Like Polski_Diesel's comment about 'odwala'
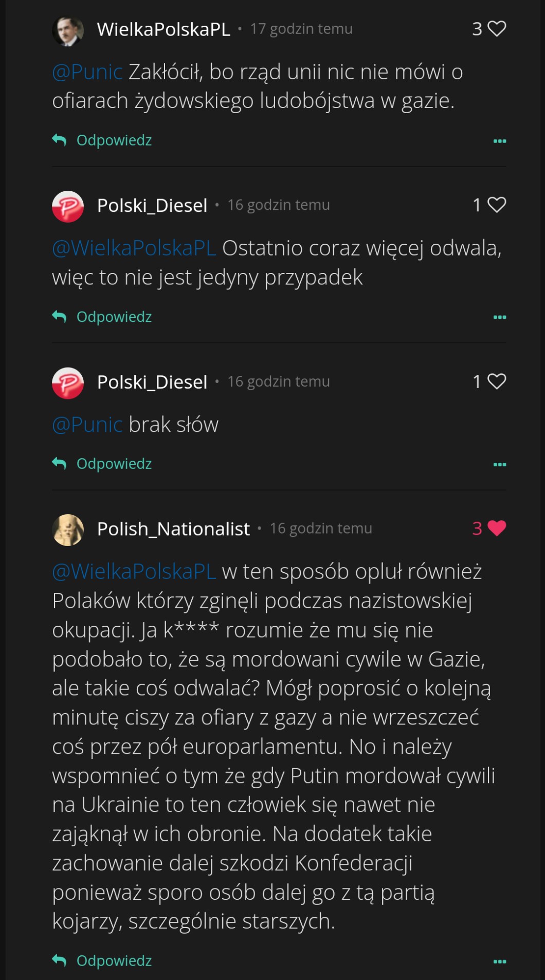The width and height of the screenshot is (545, 980). [x=497, y=205]
